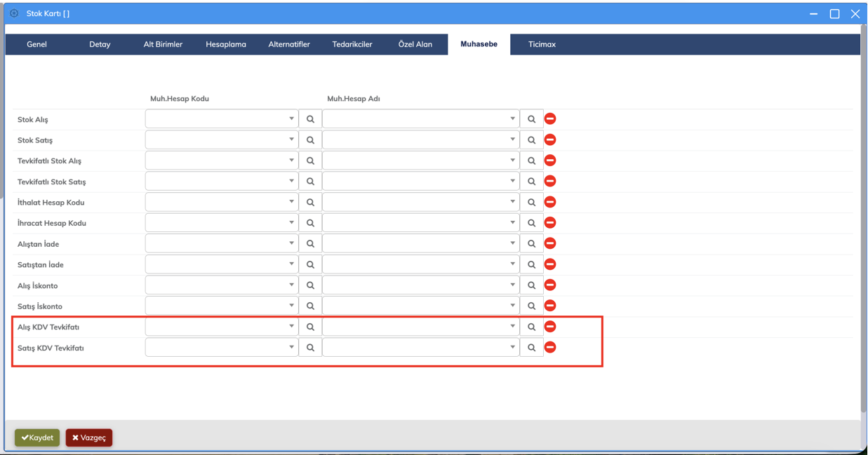Switch to the Genel tab
868x455 pixels.
(x=36, y=44)
